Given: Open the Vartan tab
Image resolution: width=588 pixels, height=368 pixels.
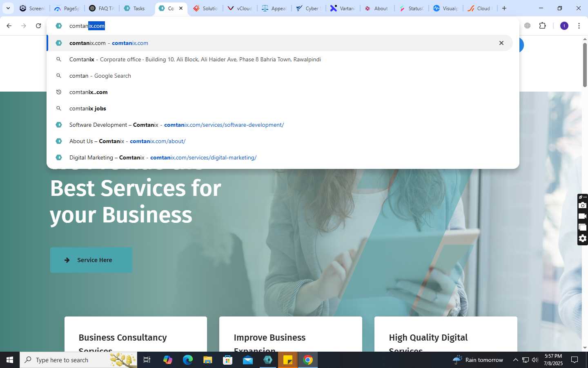Looking at the screenshot, I should click(343, 8).
